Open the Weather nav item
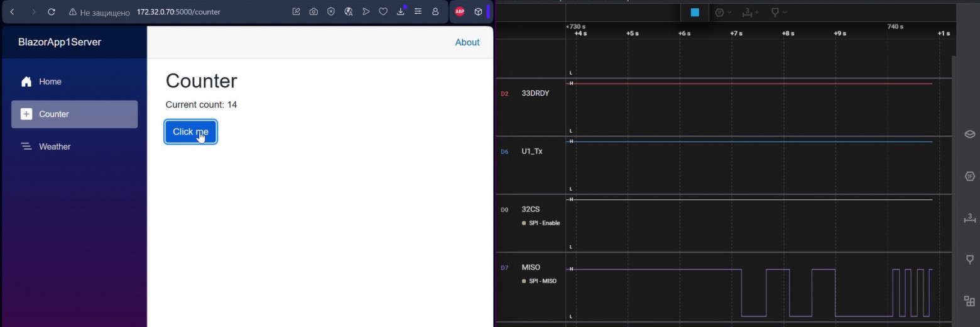Viewport: 980px width, 327px height. pyautogui.click(x=74, y=147)
